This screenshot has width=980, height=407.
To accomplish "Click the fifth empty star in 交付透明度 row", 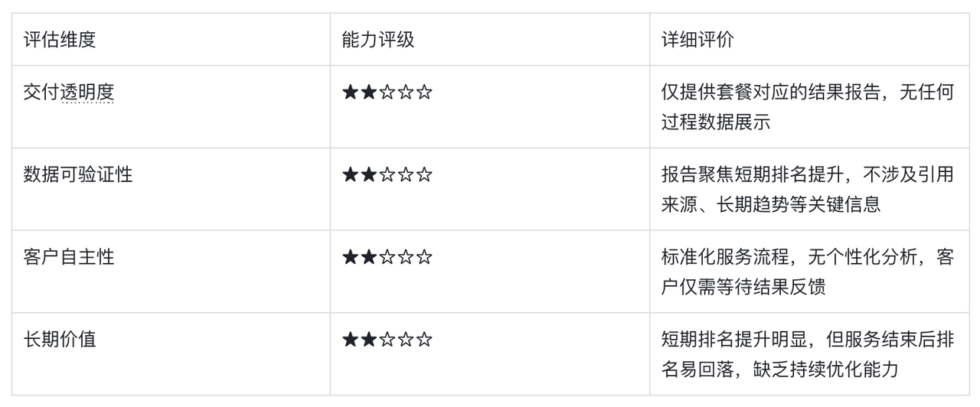I will pos(424,93).
